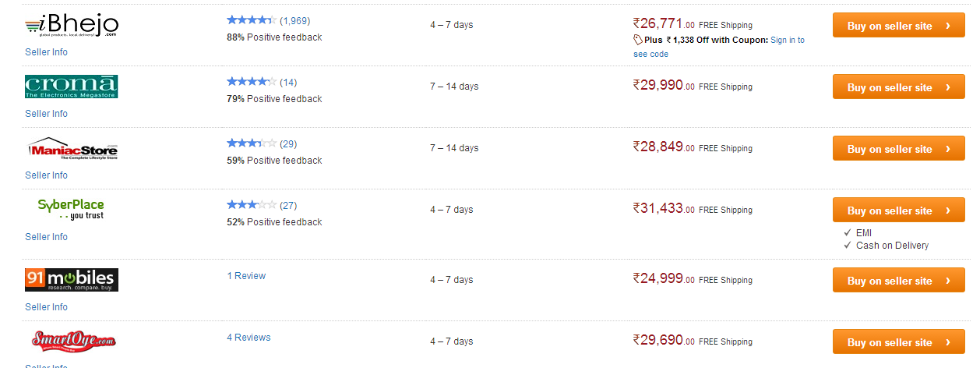
Task: Open 4 Reviews link for SmartOye
Action: point(249,338)
